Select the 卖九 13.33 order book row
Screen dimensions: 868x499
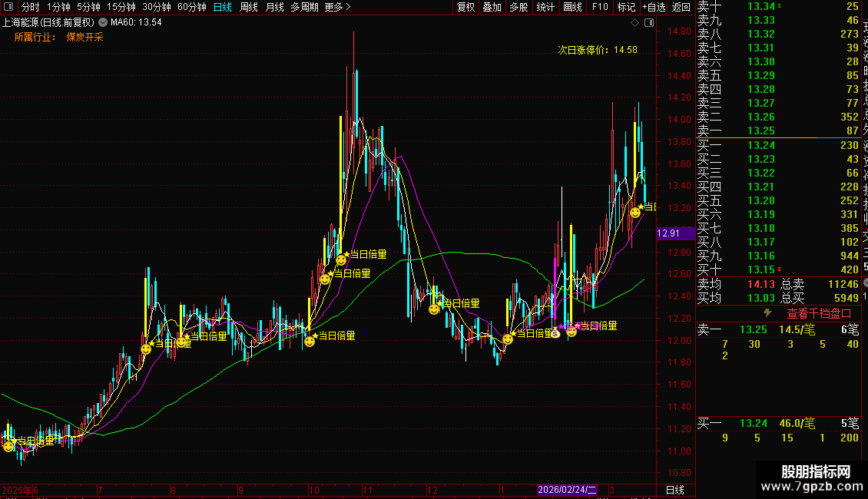click(x=778, y=21)
